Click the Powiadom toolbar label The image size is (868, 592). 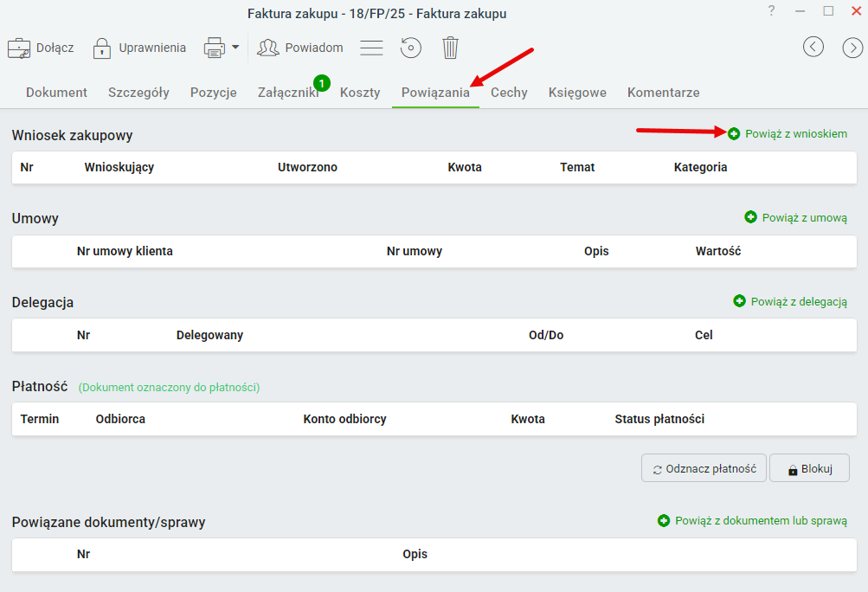coord(314,48)
